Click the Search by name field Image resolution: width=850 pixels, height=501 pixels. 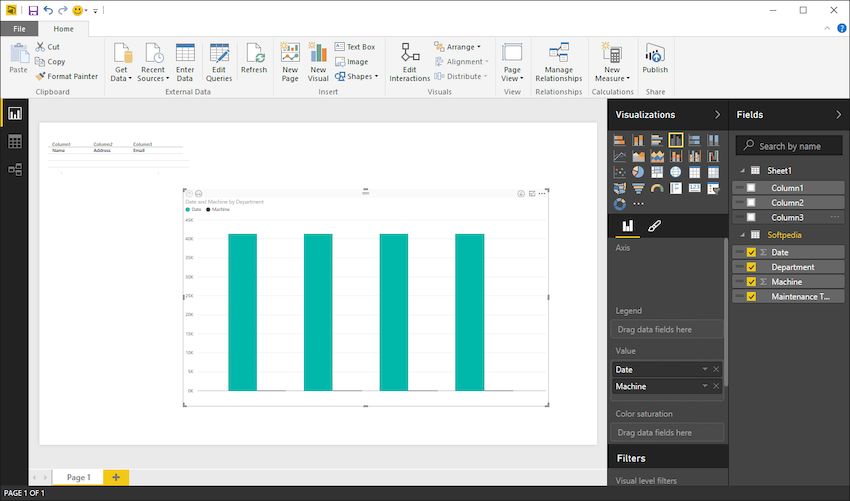790,146
